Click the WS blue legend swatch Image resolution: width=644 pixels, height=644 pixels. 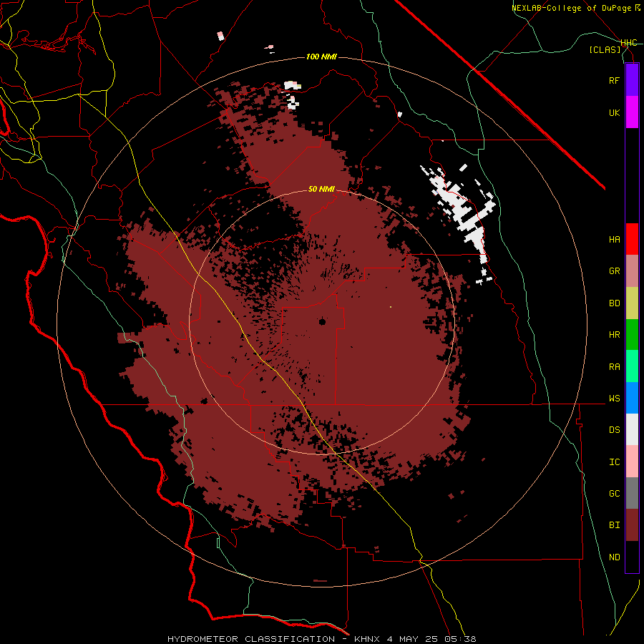(632, 398)
